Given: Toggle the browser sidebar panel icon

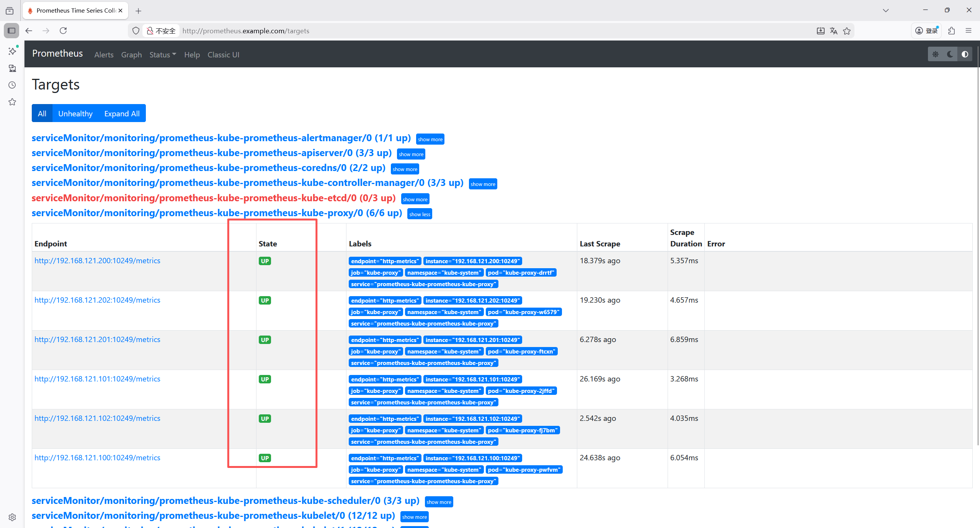Looking at the screenshot, I should [11, 31].
